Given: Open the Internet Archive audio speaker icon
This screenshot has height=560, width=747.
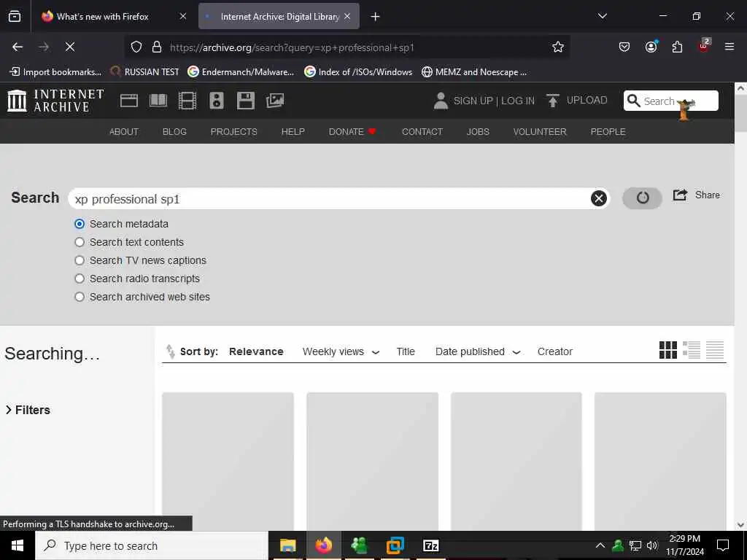Looking at the screenshot, I should [x=216, y=101].
